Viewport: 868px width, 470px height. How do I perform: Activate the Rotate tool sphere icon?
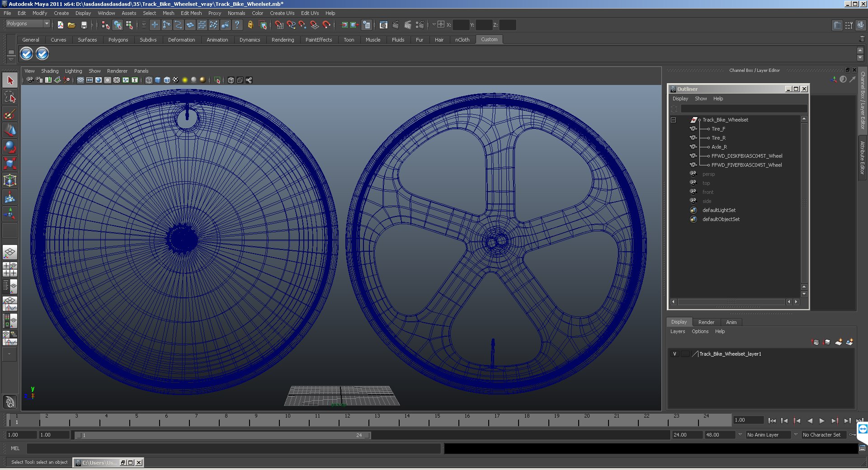coord(10,147)
